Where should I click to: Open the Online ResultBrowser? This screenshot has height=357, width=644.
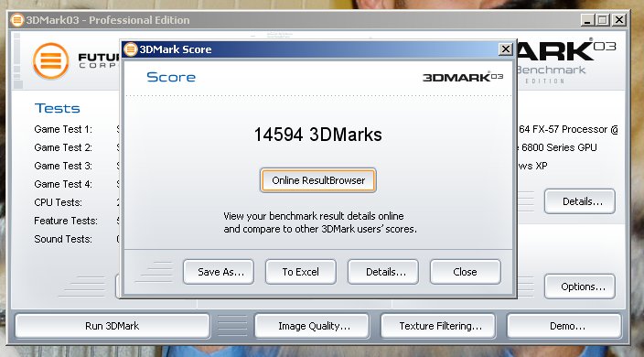(318, 180)
